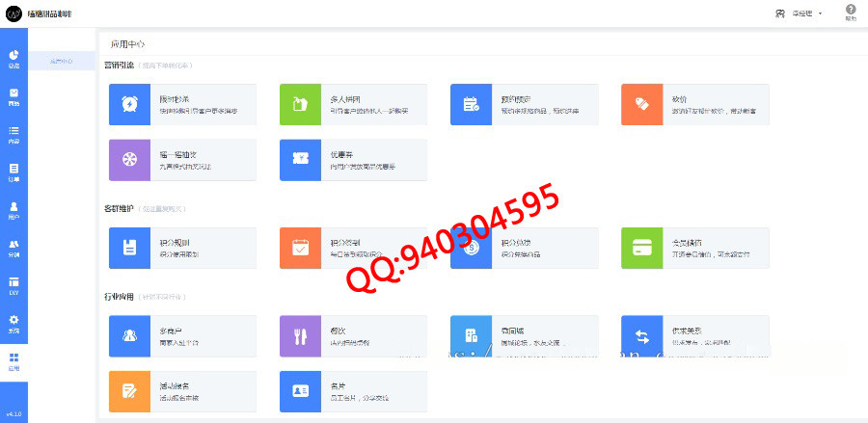Open the green group-buying app icon
This screenshot has height=423, width=868.
(x=300, y=104)
